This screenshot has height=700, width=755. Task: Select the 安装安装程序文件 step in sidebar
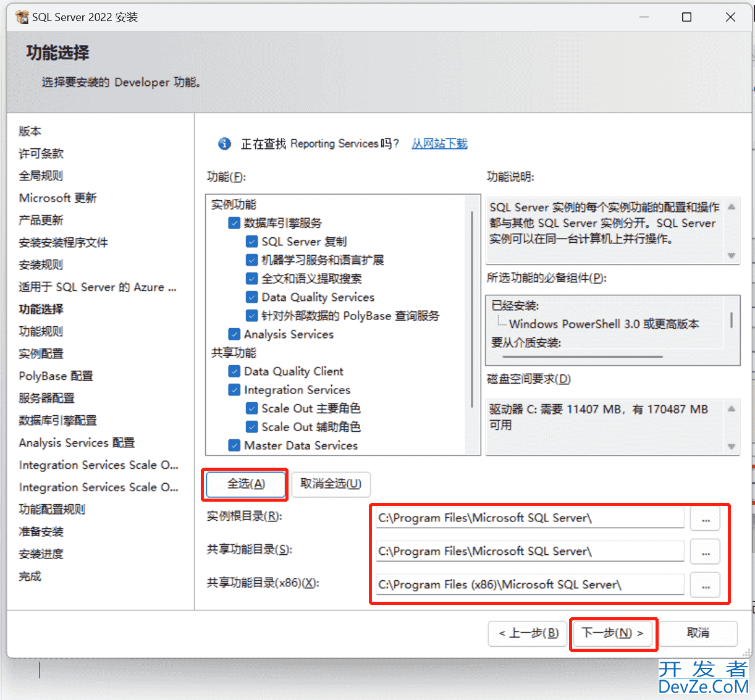(x=63, y=242)
